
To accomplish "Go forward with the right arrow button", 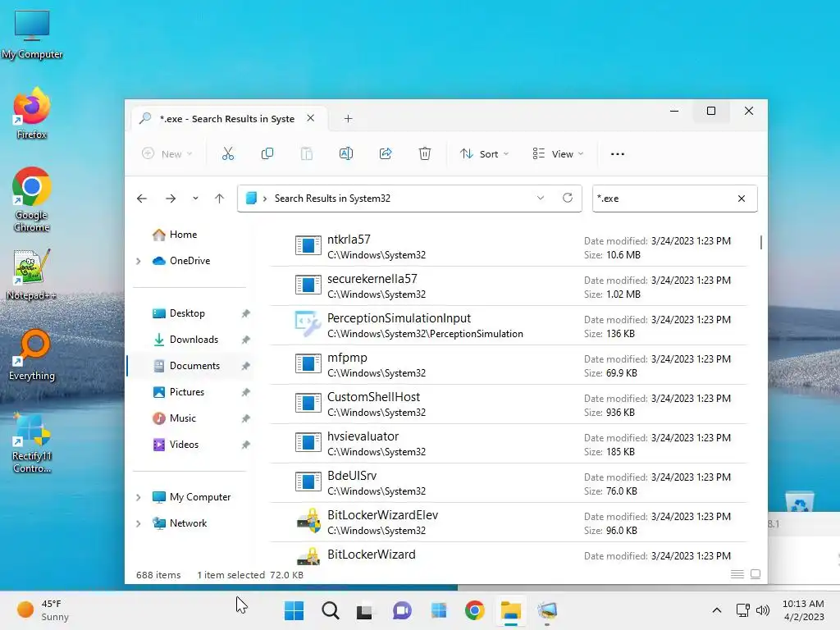I will (171, 199).
